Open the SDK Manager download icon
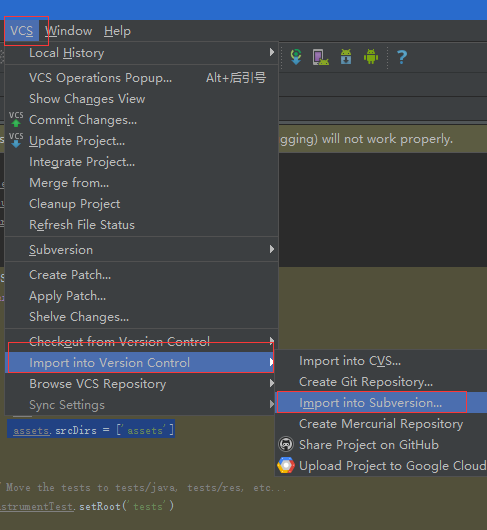The height and width of the screenshot is (530, 487). point(346,56)
